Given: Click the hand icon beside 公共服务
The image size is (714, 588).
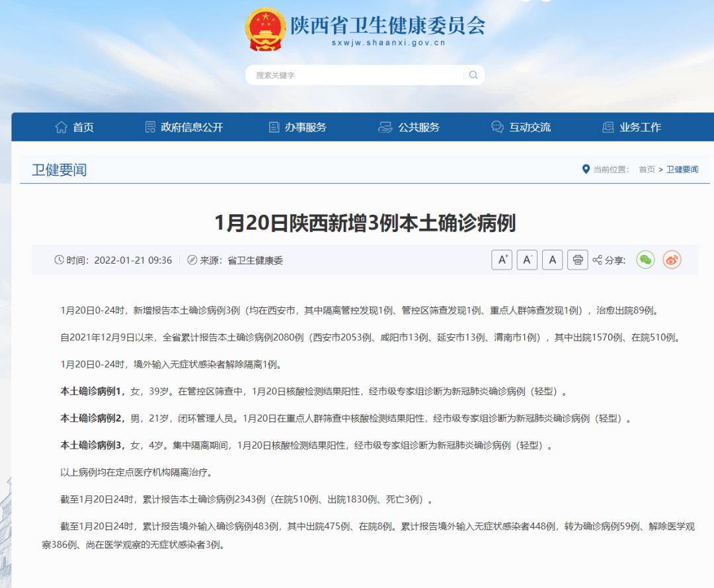Looking at the screenshot, I should (385, 127).
